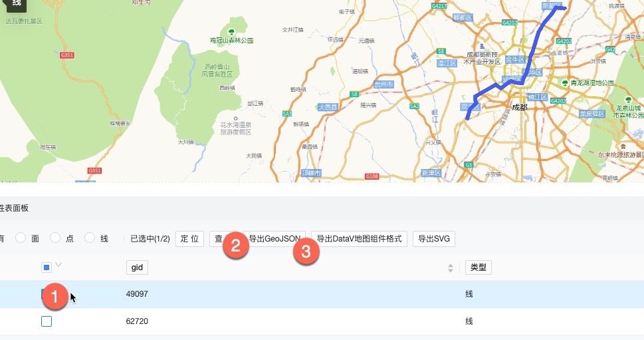Click the 导出GeoJSON button
Viewport: 644px width, 340px height.
pos(274,238)
